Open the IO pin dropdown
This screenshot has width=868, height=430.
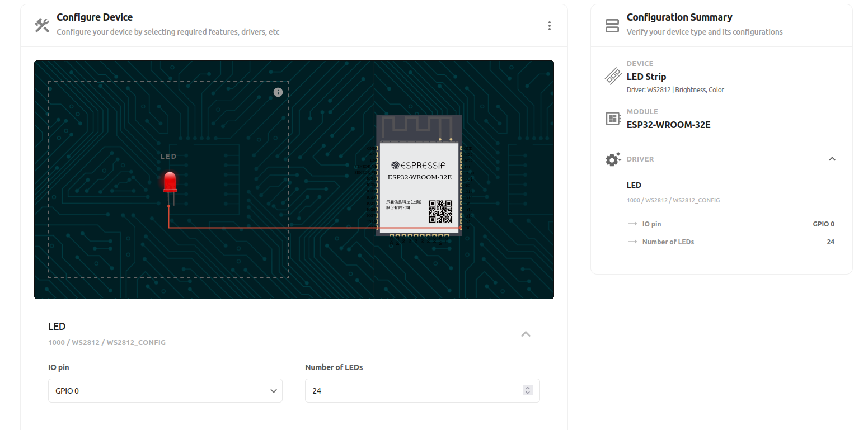pyautogui.click(x=165, y=391)
